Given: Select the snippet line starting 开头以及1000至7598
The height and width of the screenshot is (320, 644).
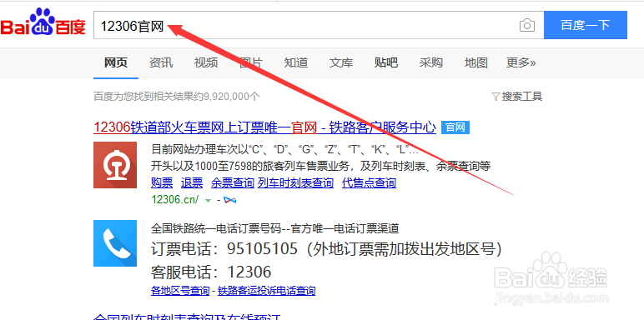Looking at the screenshot, I should point(321,166).
